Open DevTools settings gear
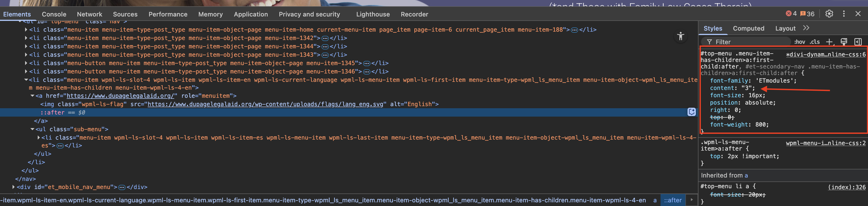 [829, 14]
